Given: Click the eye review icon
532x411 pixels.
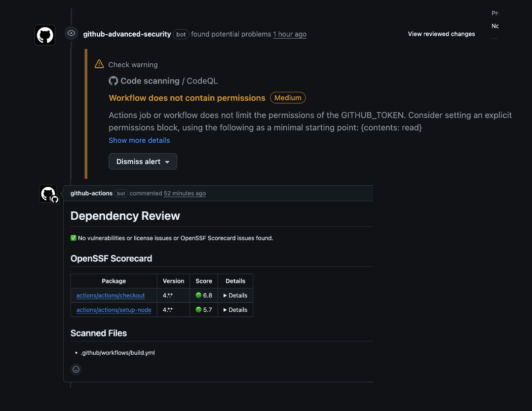Looking at the screenshot, I should click(72, 33).
